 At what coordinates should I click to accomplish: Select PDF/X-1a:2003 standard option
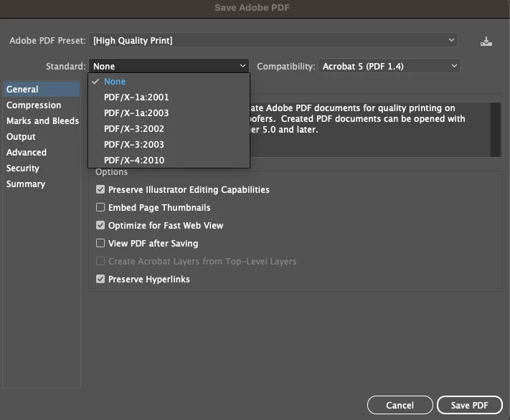tap(169, 113)
